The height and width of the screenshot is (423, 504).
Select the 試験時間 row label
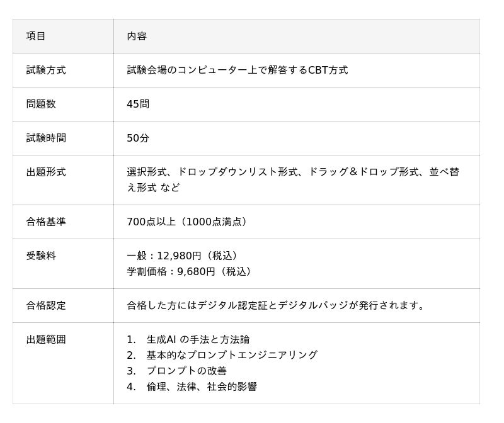(x=46, y=138)
